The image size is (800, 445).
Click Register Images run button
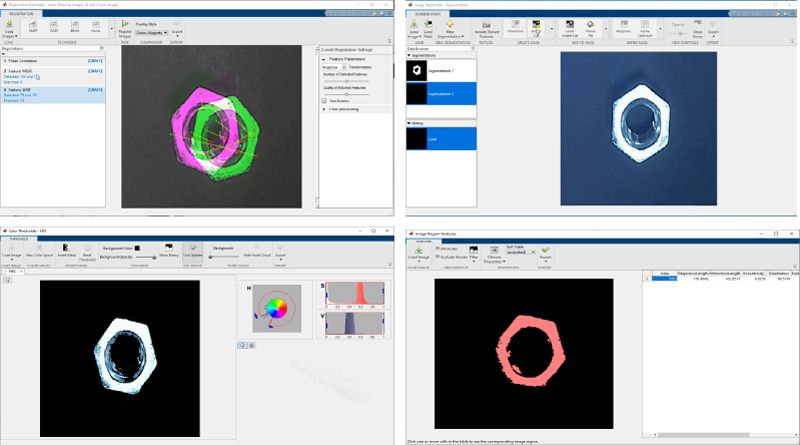pos(125,30)
